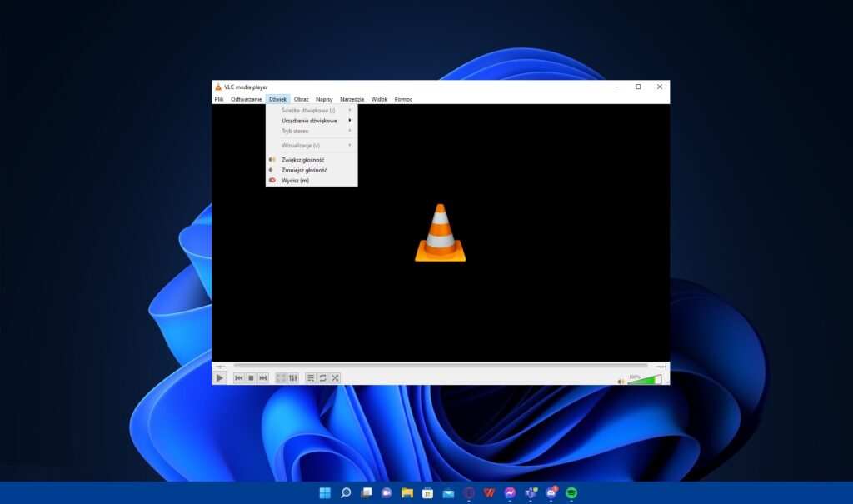Open the Pomoc menu

click(404, 99)
